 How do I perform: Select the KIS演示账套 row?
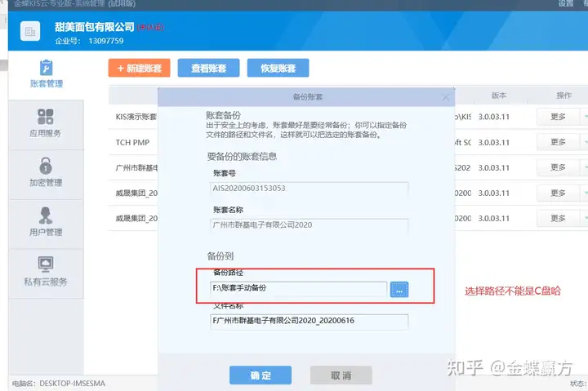point(136,117)
